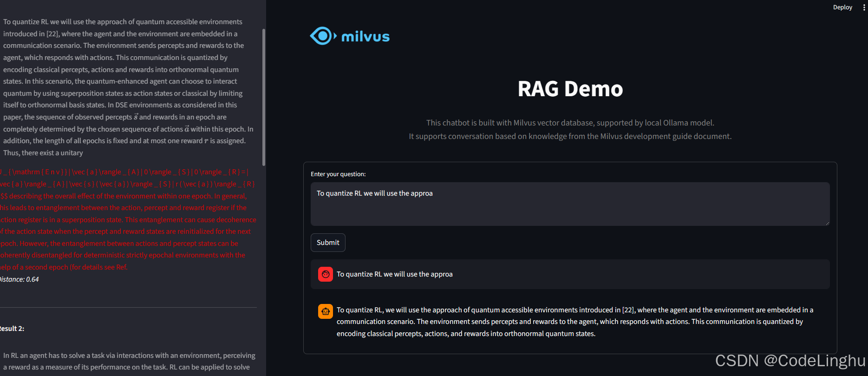868x376 pixels.
Task: Click sidebar text 'Thus, there exist a unitary'
Action: [43, 153]
